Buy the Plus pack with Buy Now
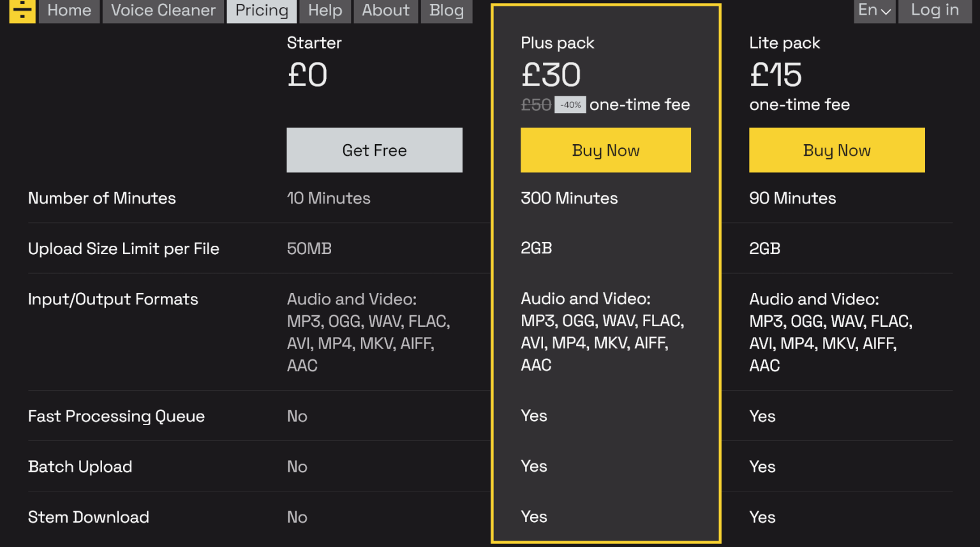This screenshot has width=980, height=547. (x=605, y=150)
